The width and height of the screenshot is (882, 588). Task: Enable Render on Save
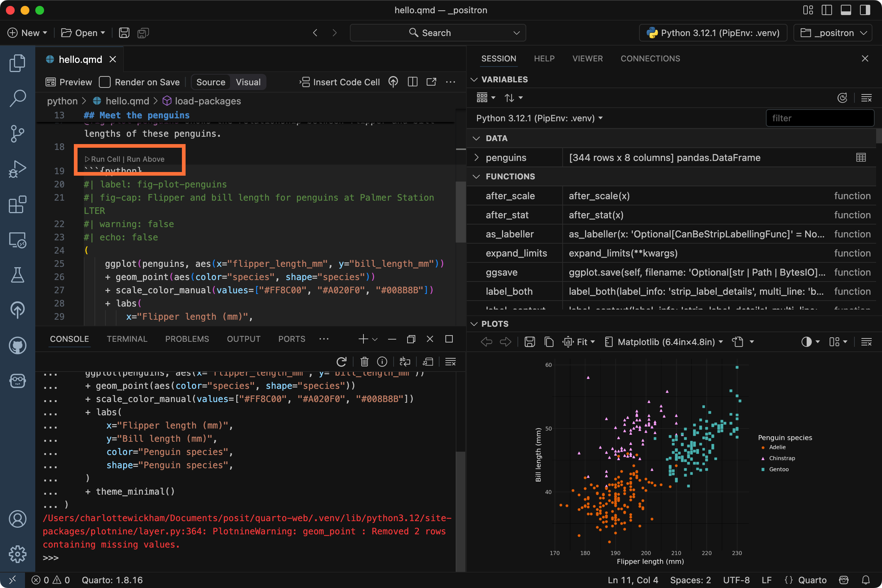(104, 82)
